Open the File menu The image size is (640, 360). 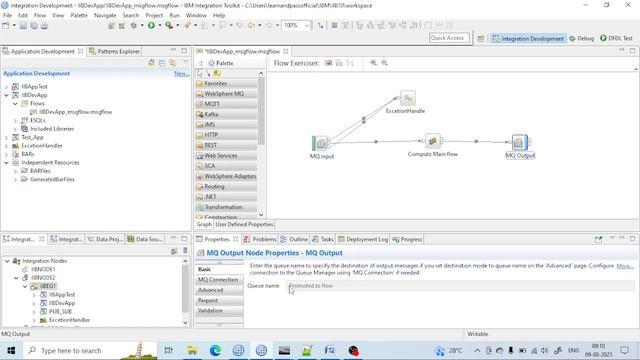click(7, 15)
